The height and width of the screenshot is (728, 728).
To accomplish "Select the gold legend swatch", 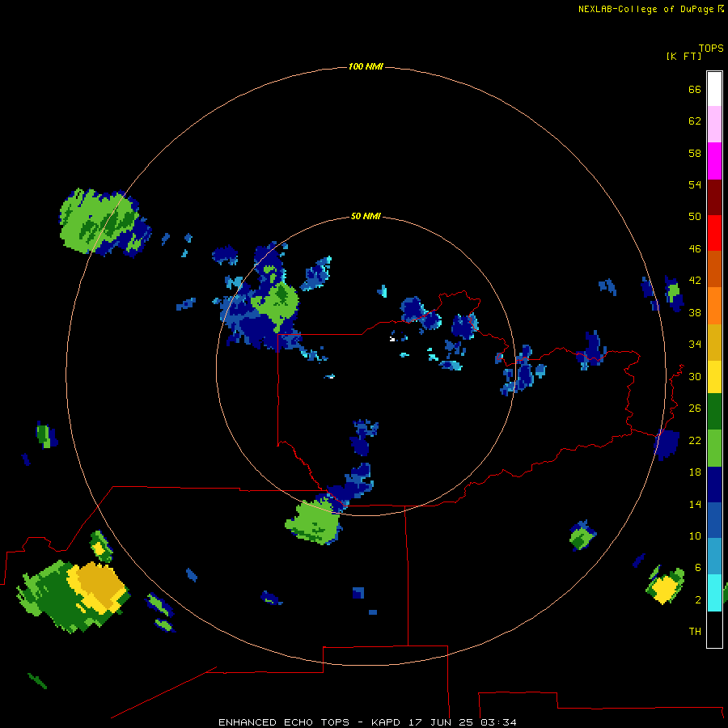I will coord(714,341).
